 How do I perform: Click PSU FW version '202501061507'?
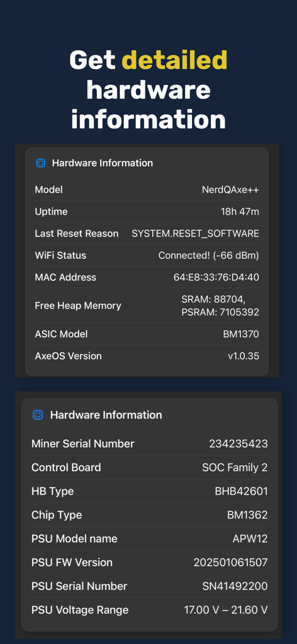coord(230,562)
